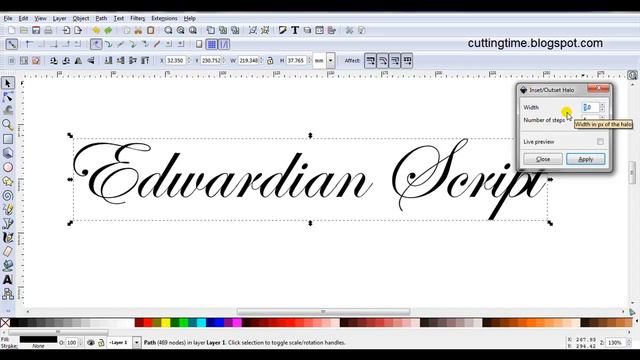This screenshot has width=640, height=360.
Task: Click the Export bitmap icon
Action: tap(78, 30)
